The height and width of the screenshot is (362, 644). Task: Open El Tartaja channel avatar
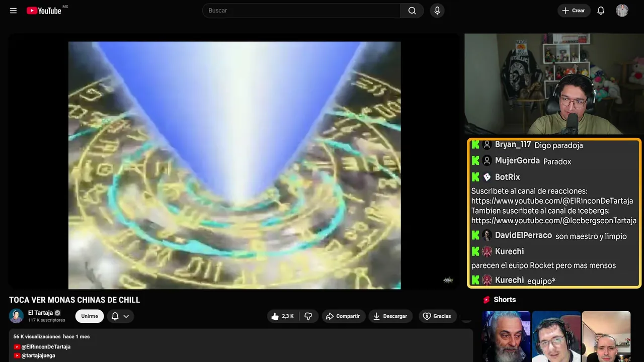[x=16, y=316]
